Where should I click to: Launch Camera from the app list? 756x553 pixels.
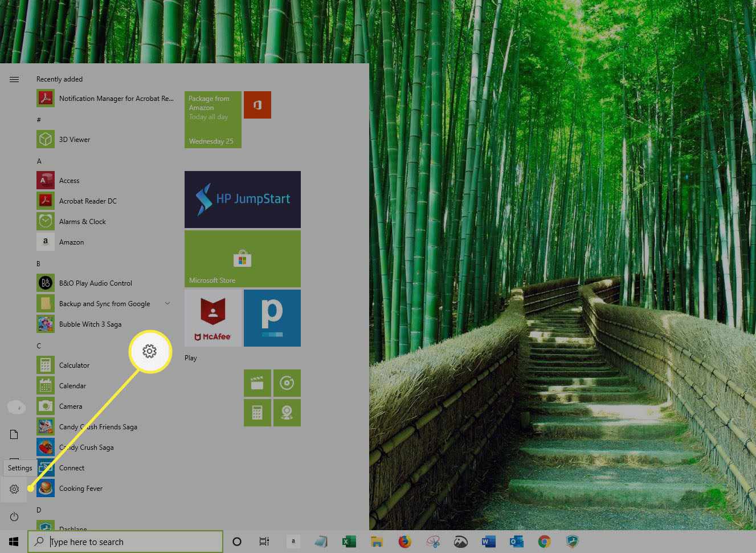point(105,406)
